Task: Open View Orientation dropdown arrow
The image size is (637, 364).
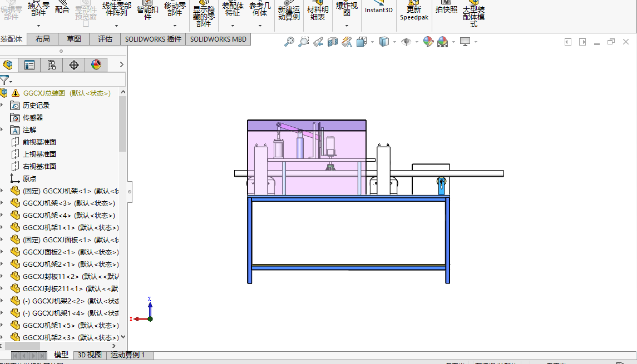Action: pos(372,42)
